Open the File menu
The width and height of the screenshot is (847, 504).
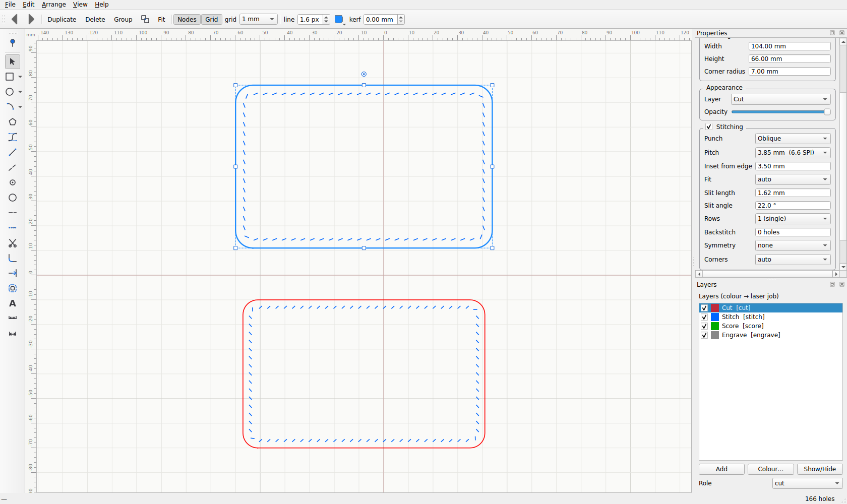pos(10,5)
